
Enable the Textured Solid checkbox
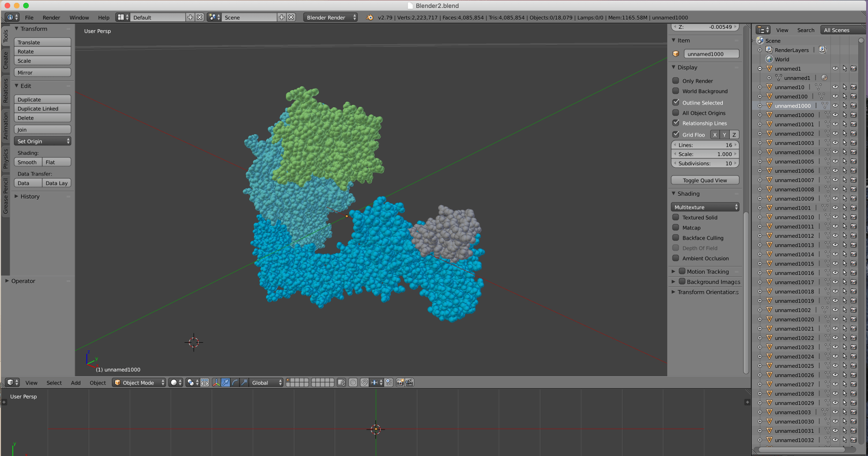click(x=676, y=217)
